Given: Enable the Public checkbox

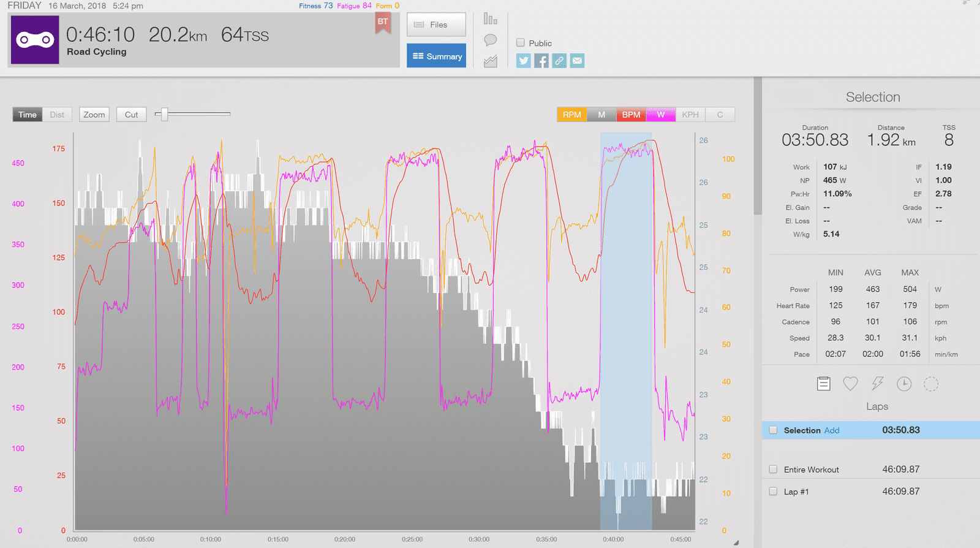Looking at the screenshot, I should 521,43.
